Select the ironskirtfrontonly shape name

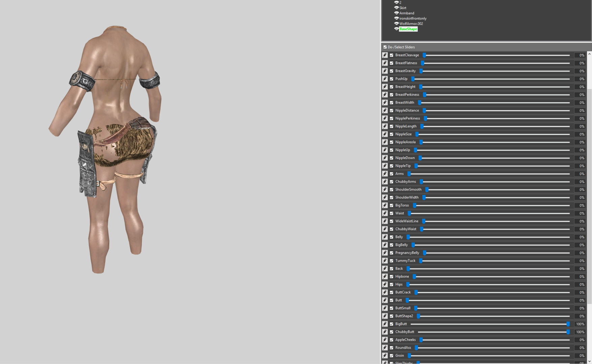413,19
